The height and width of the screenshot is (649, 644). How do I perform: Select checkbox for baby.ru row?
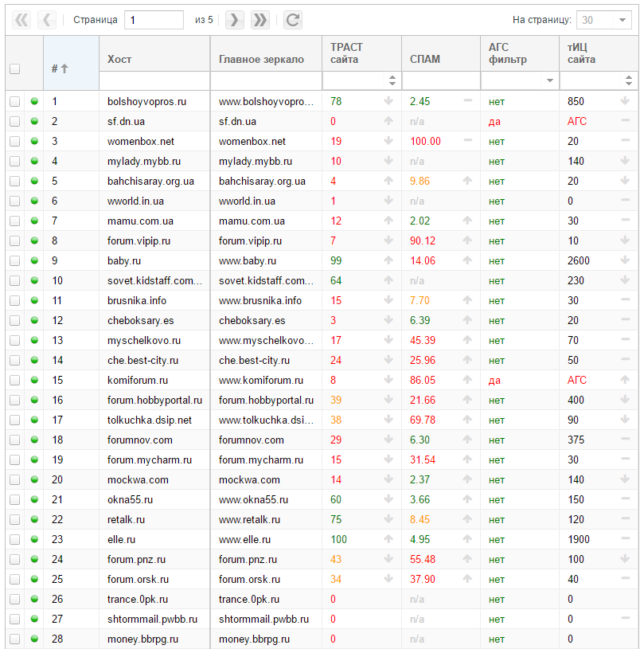[15, 260]
